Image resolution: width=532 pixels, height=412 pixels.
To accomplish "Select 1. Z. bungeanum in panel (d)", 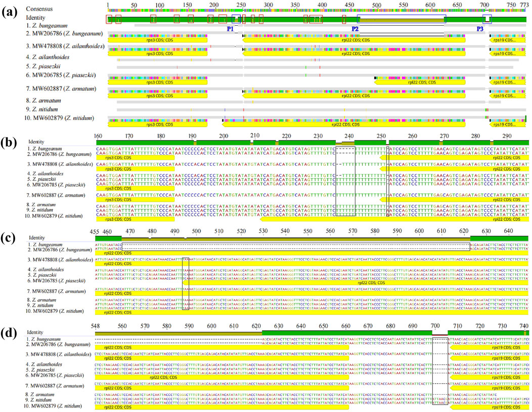I will click(x=44, y=339).
